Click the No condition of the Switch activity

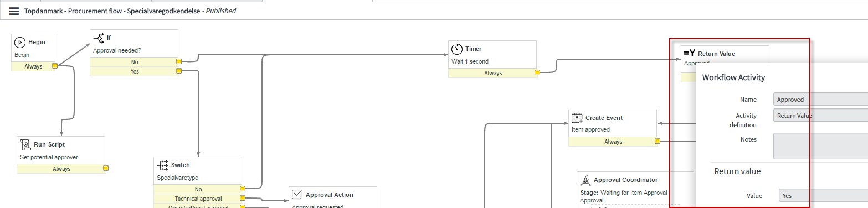click(198, 189)
